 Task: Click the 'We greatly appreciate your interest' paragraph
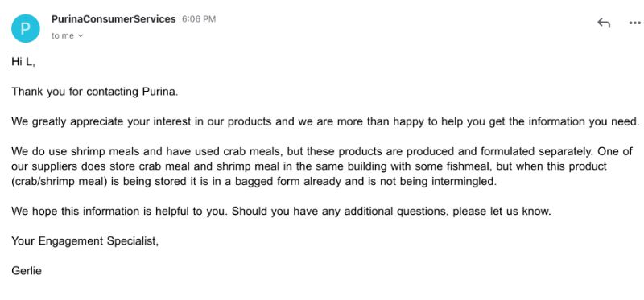(x=326, y=122)
